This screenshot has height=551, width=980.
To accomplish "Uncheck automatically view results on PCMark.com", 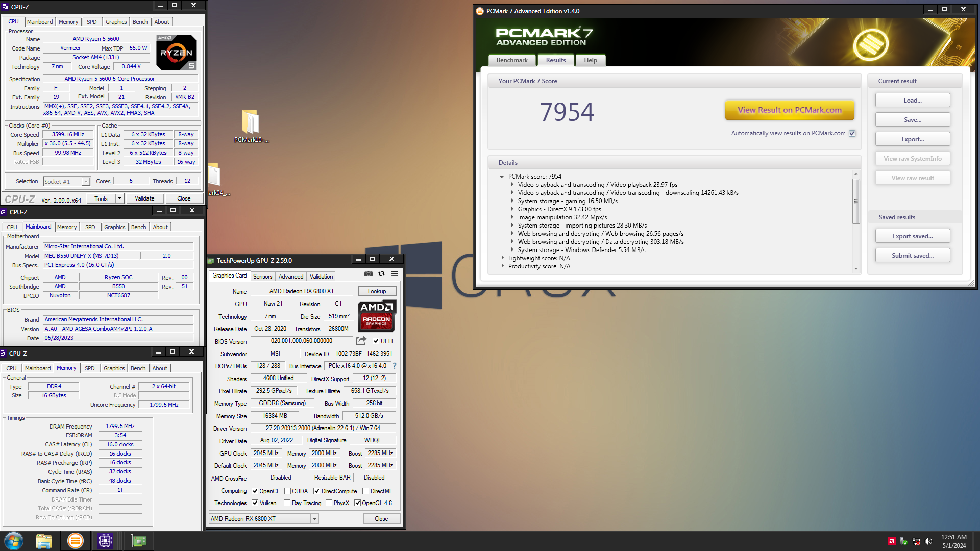I will click(x=852, y=133).
